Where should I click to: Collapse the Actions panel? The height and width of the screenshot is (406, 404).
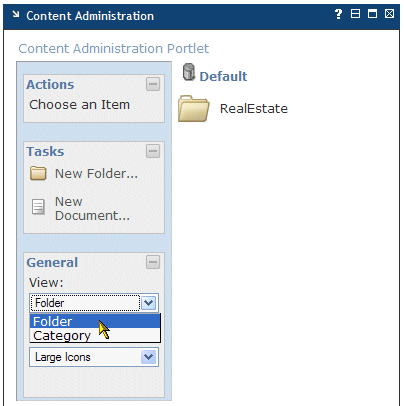(153, 84)
